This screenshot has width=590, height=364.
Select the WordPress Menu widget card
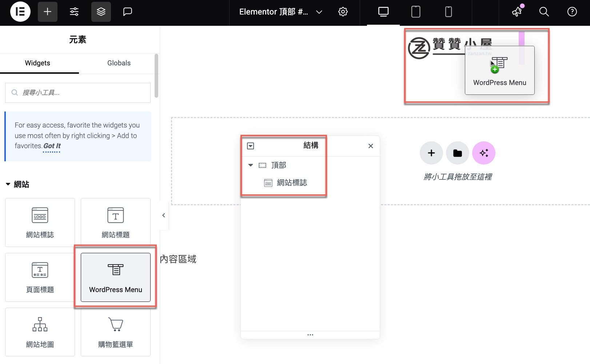[116, 277]
